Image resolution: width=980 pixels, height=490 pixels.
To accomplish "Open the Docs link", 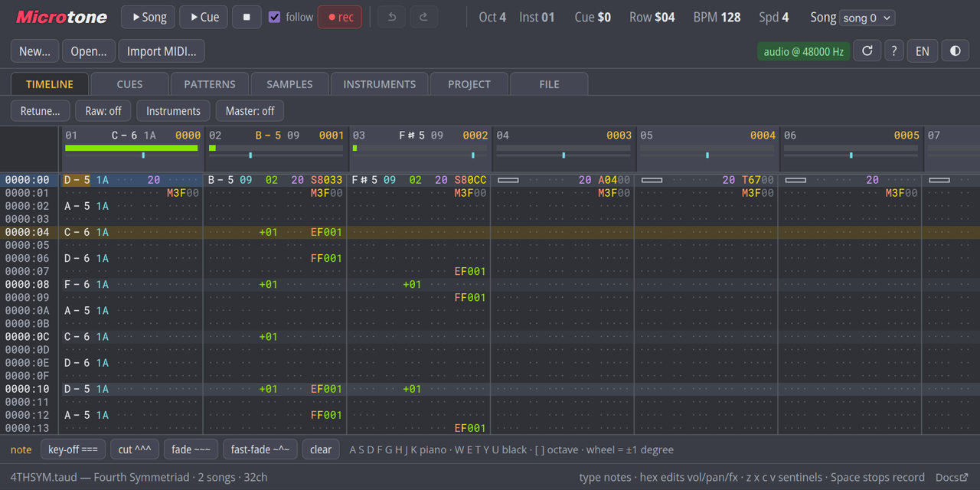I will (952, 477).
